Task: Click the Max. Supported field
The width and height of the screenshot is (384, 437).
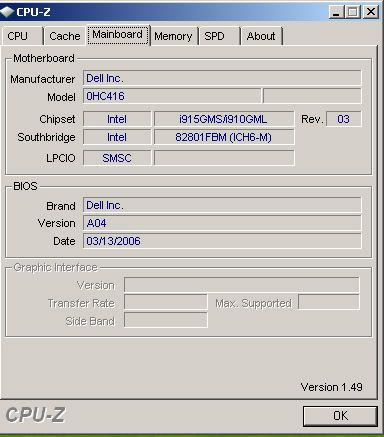Action: (329, 302)
